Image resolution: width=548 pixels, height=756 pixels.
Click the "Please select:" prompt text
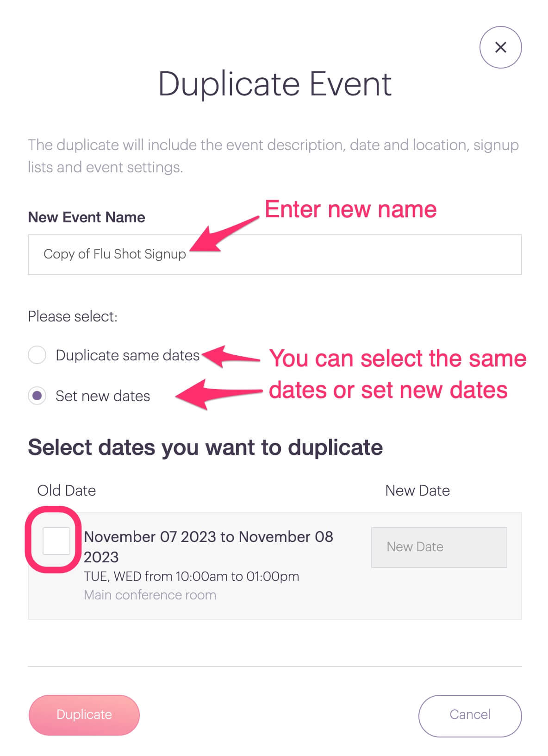(x=73, y=316)
